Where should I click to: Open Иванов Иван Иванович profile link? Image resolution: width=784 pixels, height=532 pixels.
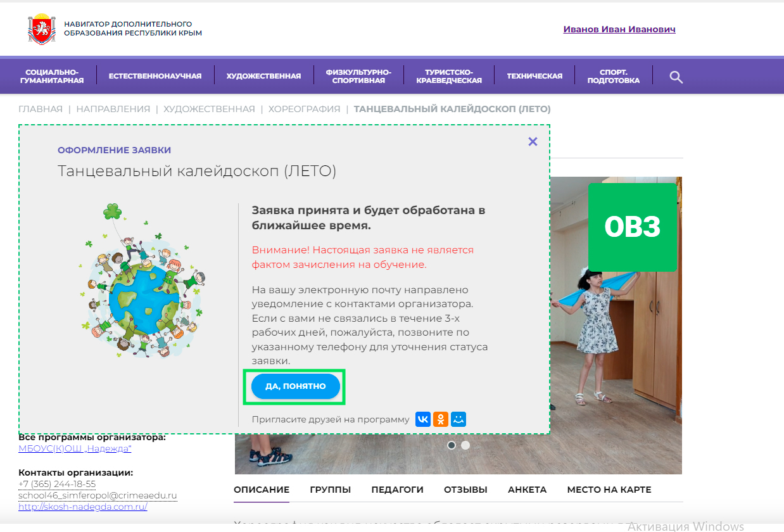pos(619,29)
